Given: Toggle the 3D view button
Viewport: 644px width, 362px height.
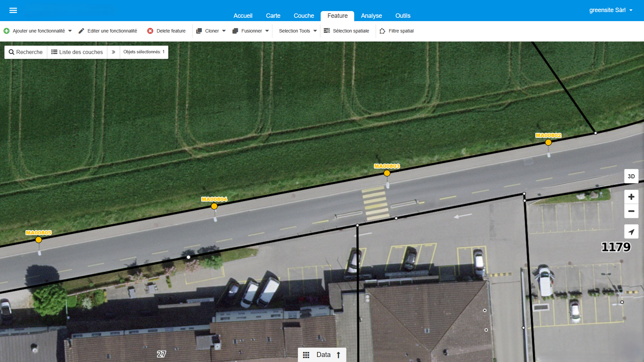Looking at the screenshot, I should [x=631, y=176].
